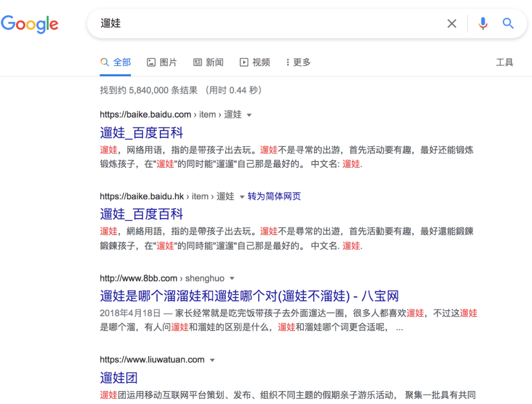
Task: Switch to the 视频 tab
Action: (255, 62)
